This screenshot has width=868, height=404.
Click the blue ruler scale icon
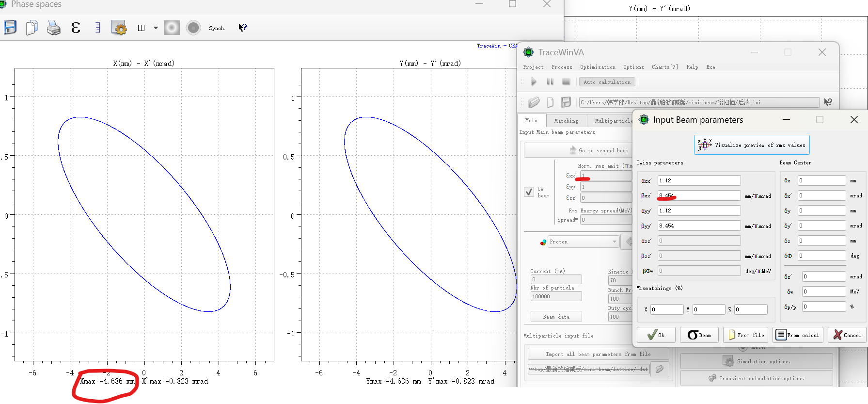point(97,28)
